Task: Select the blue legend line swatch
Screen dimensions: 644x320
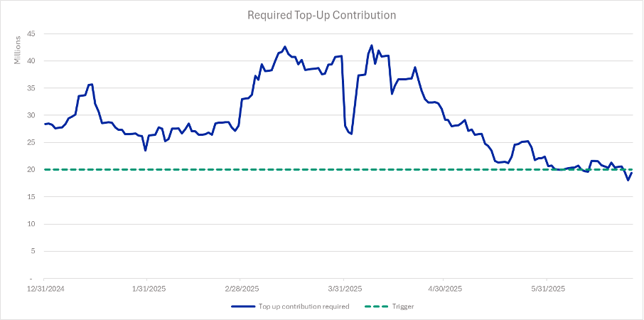Action: click(x=244, y=306)
